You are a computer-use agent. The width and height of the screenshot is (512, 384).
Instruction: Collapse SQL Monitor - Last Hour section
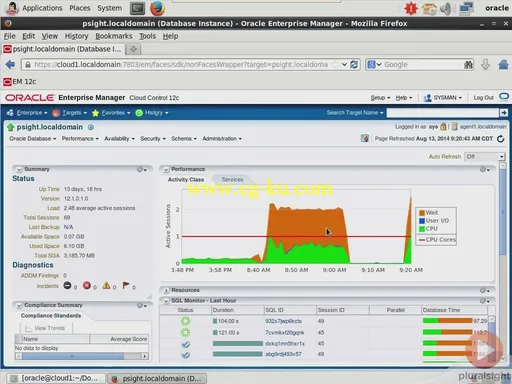166,301
